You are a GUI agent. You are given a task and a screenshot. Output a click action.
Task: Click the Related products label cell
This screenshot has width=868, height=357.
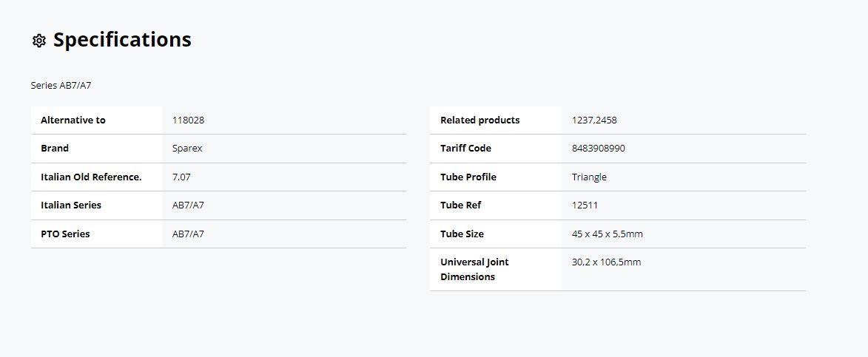pos(496,120)
